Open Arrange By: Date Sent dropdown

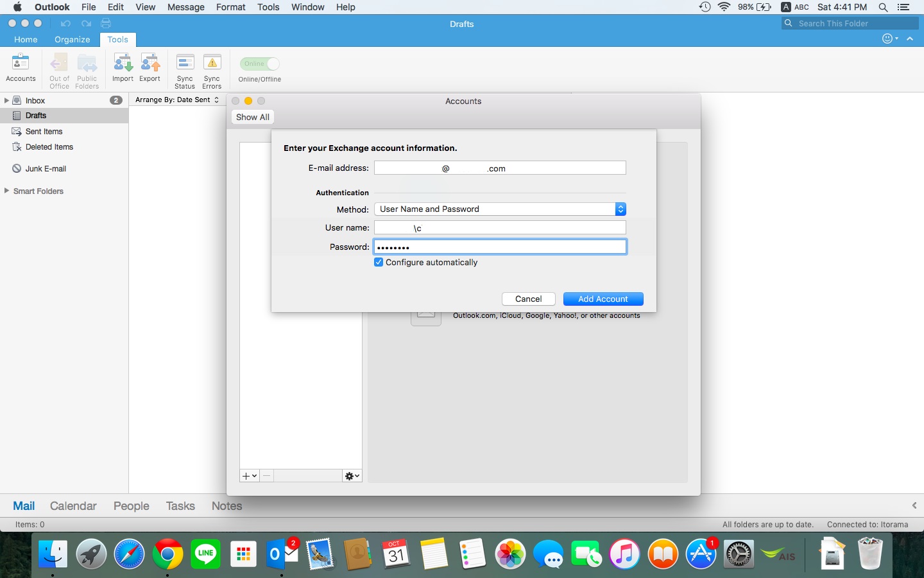click(x=177, y=100)
